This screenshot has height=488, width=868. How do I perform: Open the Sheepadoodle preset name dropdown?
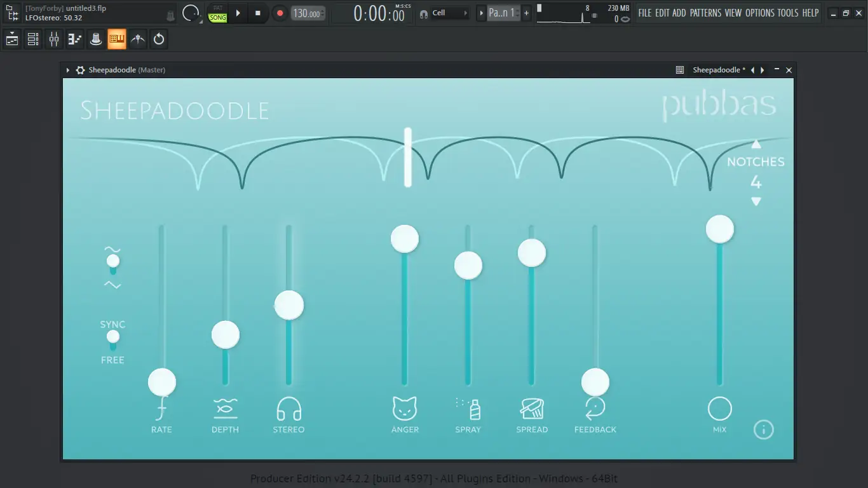pyautogui.click(x=719, y=70)
